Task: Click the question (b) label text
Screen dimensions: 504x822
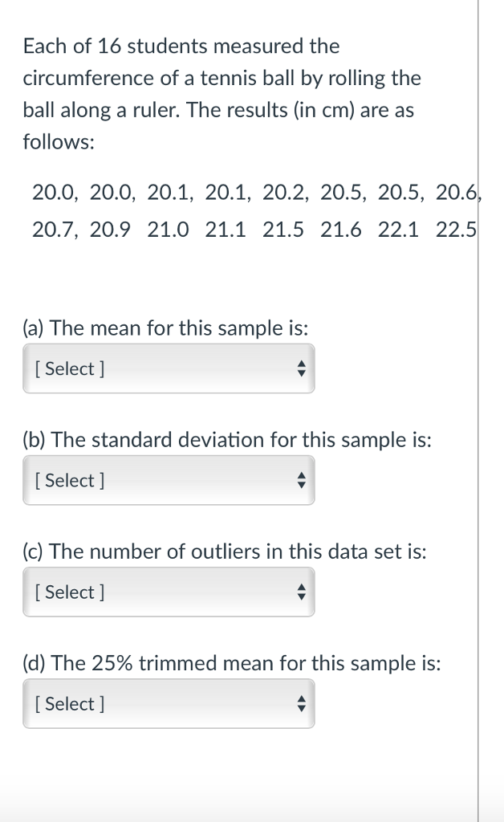Action: [x=227, y=439]
